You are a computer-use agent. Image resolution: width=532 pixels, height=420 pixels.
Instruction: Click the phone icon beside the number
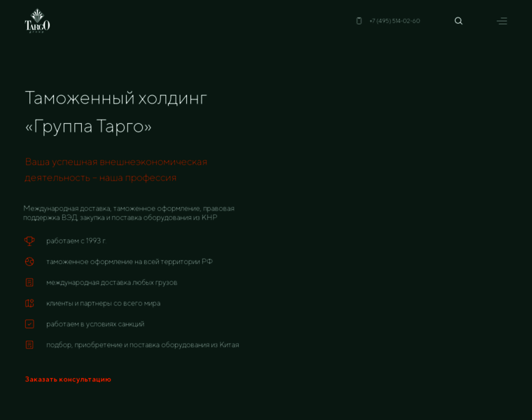point(359,21)
